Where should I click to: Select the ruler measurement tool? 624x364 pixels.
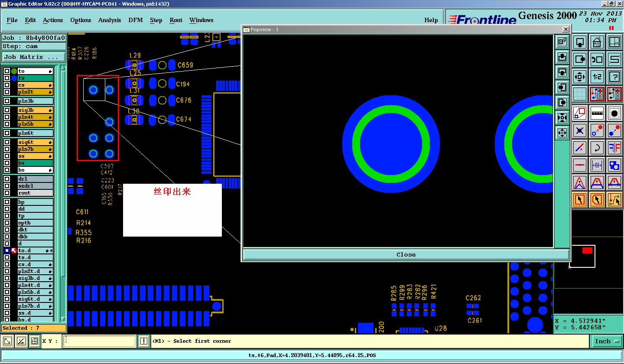[597, 113]
